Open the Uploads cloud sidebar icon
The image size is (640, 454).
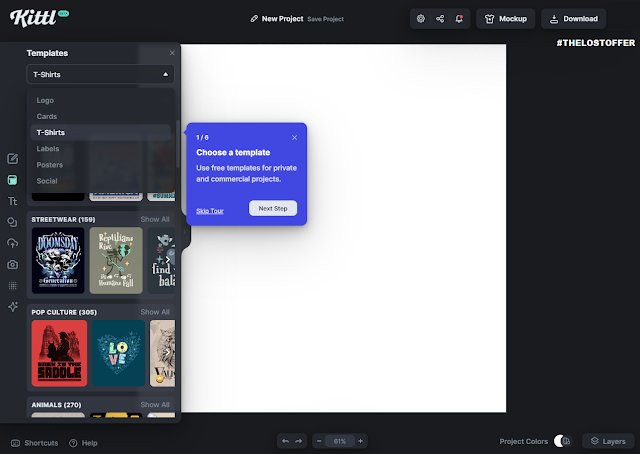coord(13,243)
